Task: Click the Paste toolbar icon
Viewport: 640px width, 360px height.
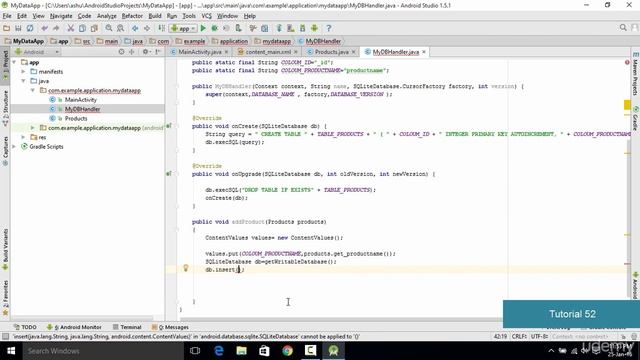Action: pos(94,28)
